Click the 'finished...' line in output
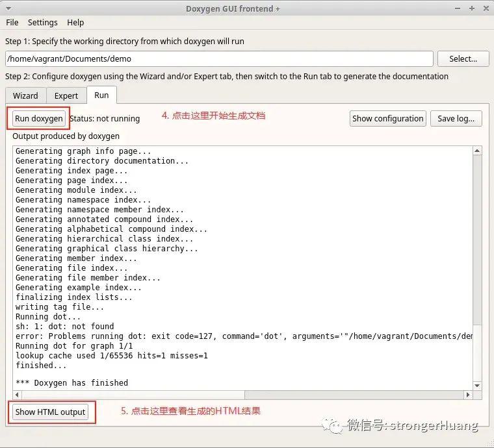 pyautogui.click(x=41, y=366)
